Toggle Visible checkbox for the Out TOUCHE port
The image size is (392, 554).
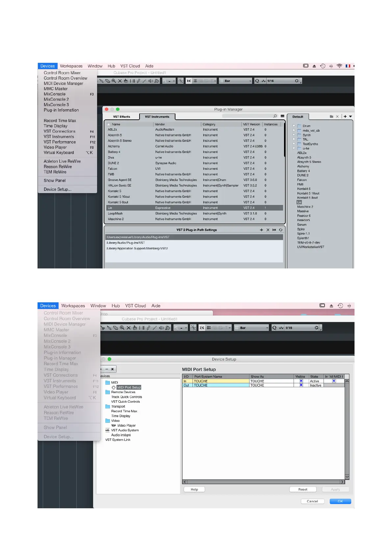[x=301, y=385]
